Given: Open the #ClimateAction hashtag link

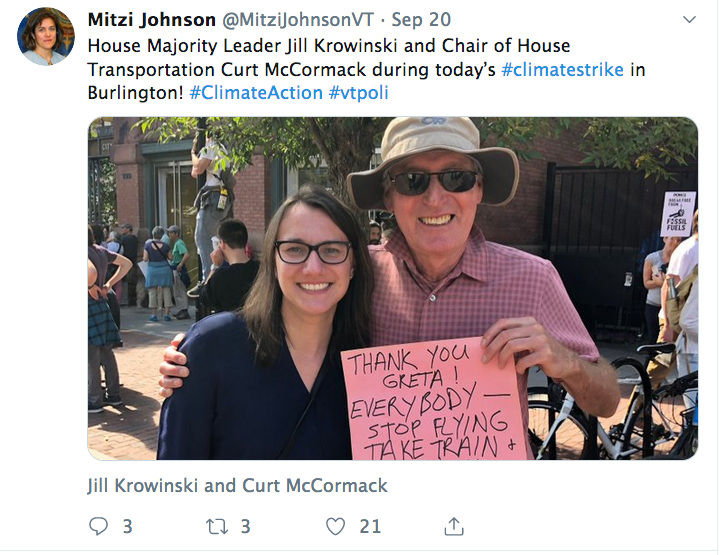Looking at the screenshot, I should pyautogui.click(x=254, y=92).
